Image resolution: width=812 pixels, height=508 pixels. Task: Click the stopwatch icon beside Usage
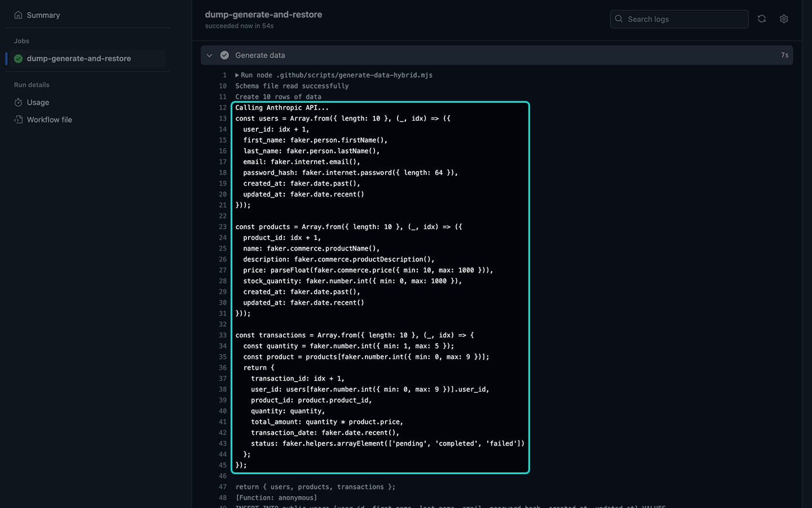[x=19, y=102]
